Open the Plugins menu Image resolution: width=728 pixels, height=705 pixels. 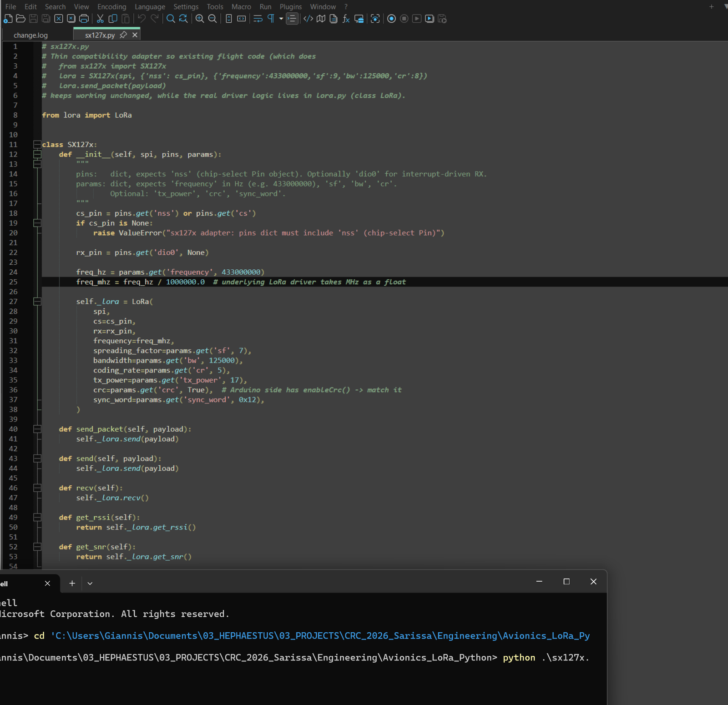click(291, 7)
